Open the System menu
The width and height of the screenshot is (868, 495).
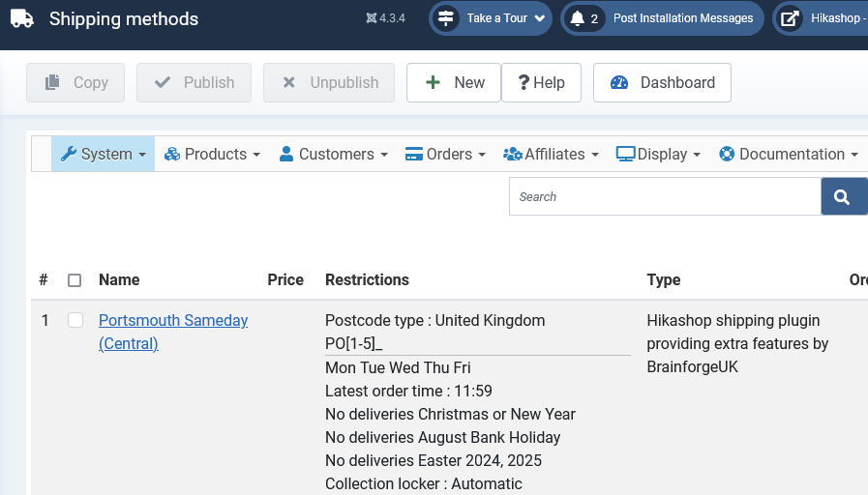click(103, 154)
